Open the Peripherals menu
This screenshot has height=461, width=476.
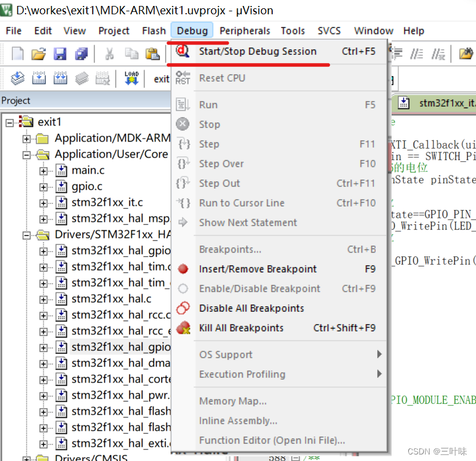(x=245, y=31)
